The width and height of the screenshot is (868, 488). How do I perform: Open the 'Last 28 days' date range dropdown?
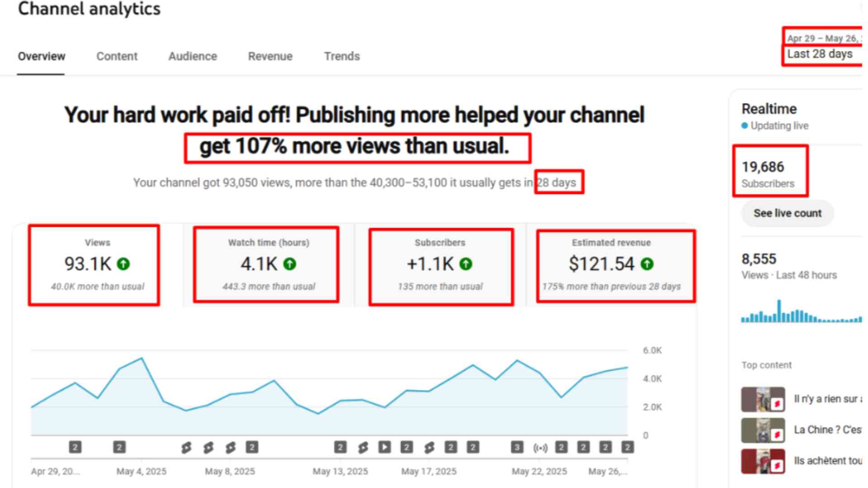pyautogui.click(x=821, y=54)
